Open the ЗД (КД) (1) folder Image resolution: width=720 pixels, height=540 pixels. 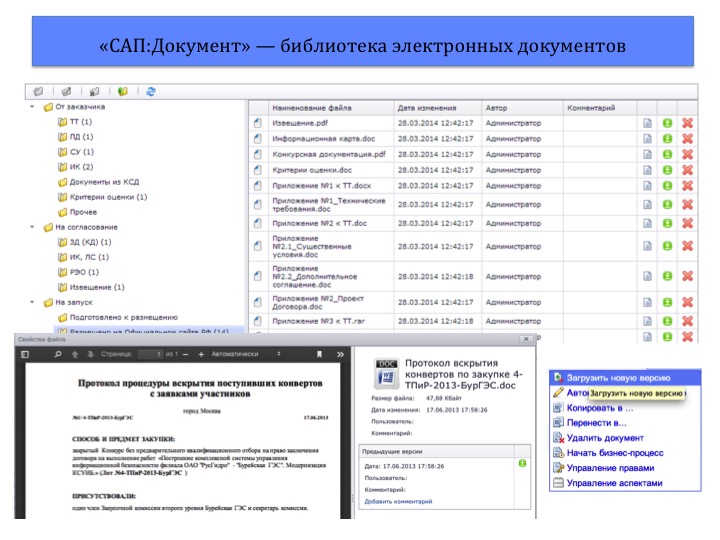[84, 242]
